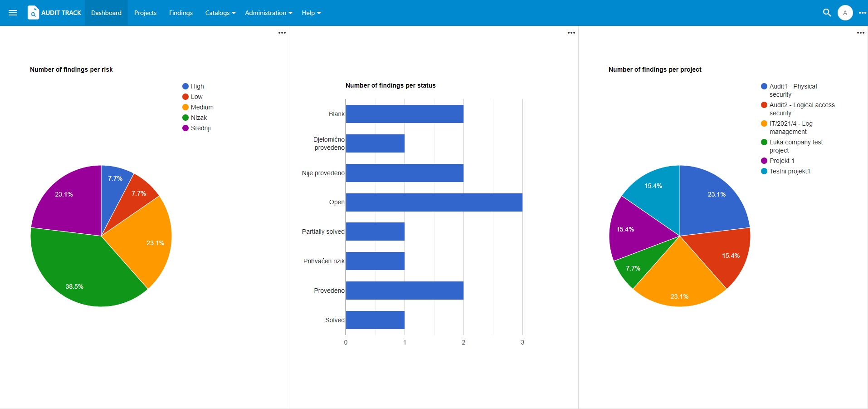This screenshot has width=868, height=409.
Task: Open the user avatar A menu
Action: pyautogui.click(x=845, y=13)
